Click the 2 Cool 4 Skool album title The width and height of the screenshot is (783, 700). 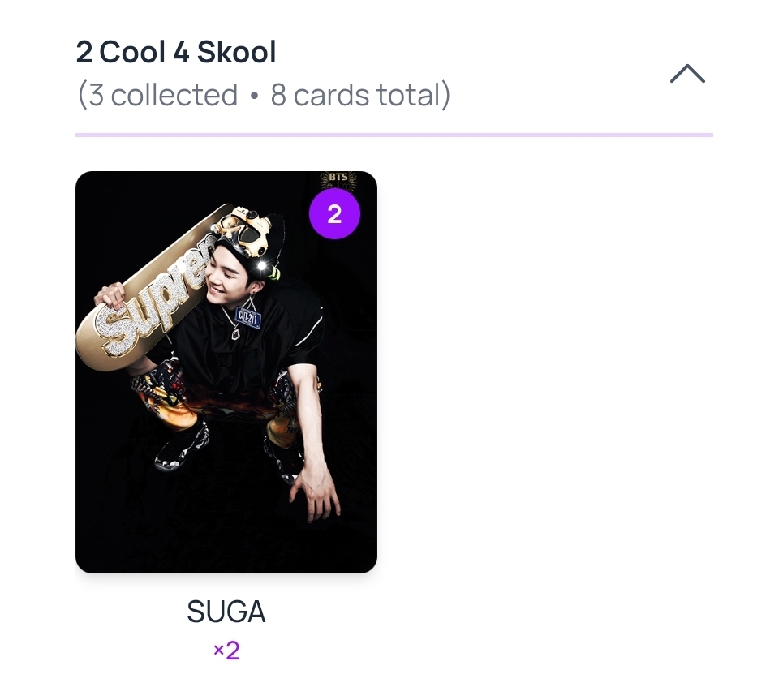[x=176, y=53]
